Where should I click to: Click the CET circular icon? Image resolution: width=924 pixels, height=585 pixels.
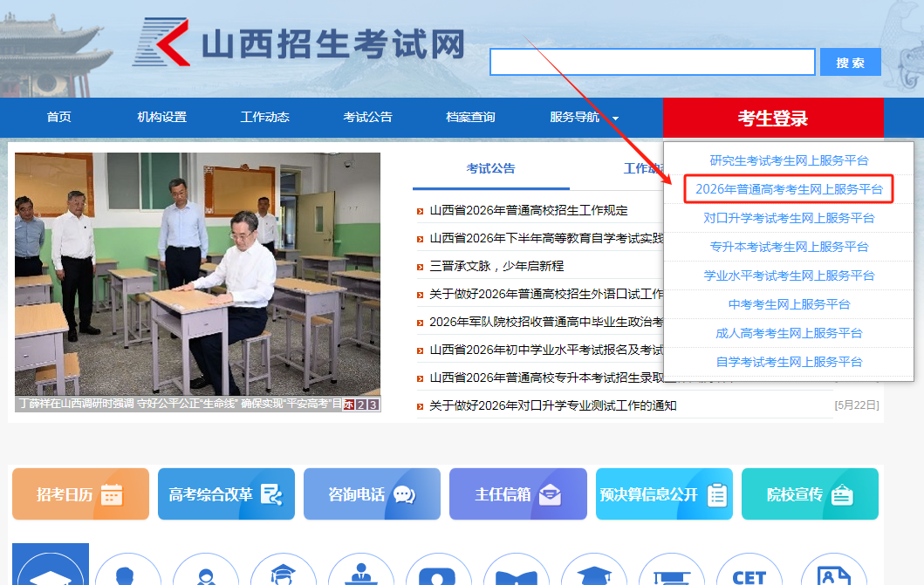coord(749,569)
